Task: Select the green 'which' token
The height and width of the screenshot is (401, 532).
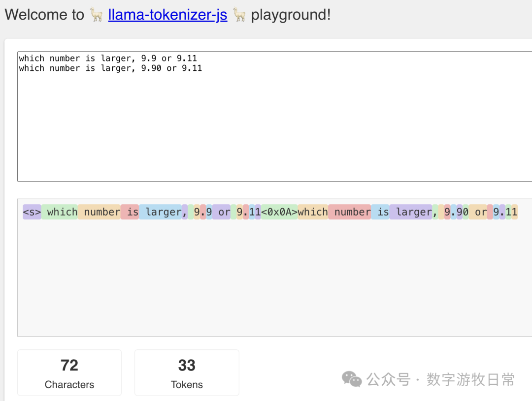Action: [x=60, y=212]
